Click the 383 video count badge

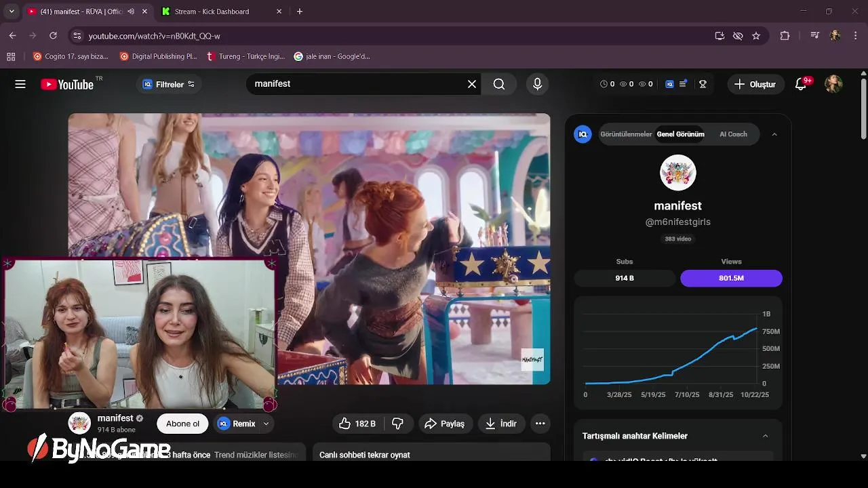point(678,239)
